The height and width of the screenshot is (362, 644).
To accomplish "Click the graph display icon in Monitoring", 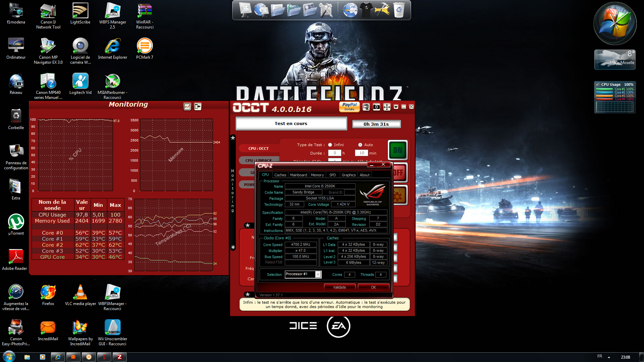I will (x=187, y=107).
